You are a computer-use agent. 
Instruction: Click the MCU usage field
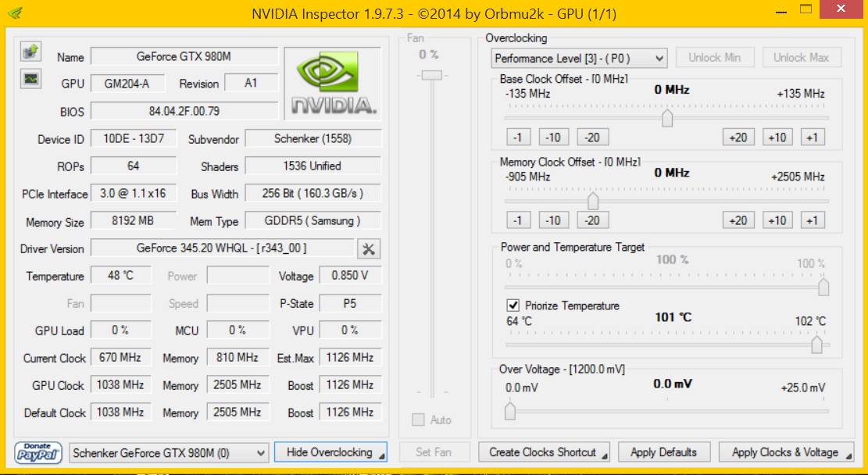pyautogui.click(x=238, y=330)
